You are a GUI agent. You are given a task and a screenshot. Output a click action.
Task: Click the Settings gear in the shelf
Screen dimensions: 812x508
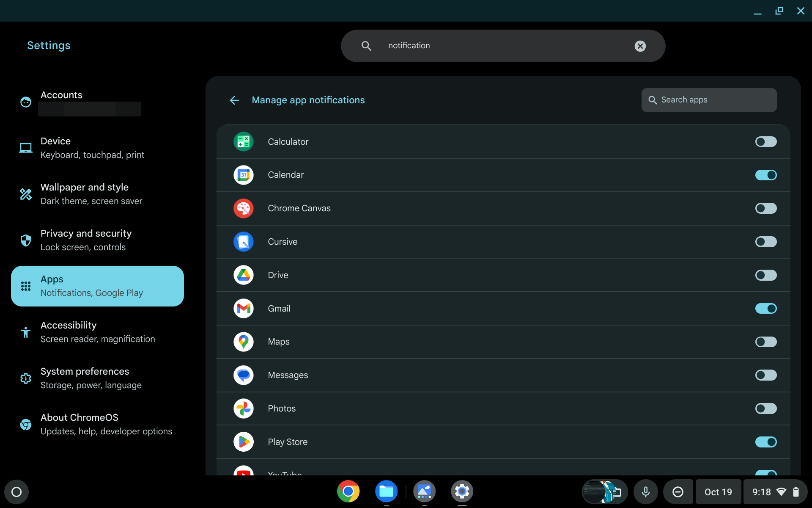(x=462, y=491)
